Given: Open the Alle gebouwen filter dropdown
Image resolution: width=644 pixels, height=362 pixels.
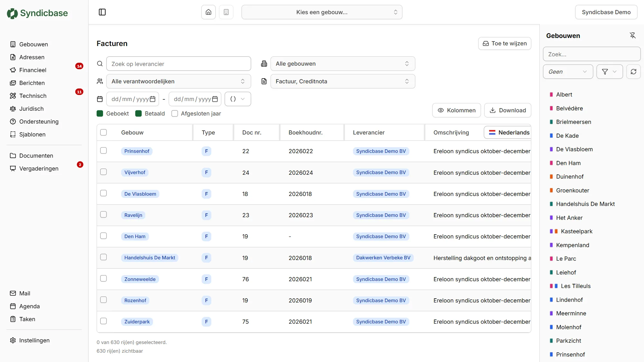Looking at the screenshot, I should pos(343,64).
